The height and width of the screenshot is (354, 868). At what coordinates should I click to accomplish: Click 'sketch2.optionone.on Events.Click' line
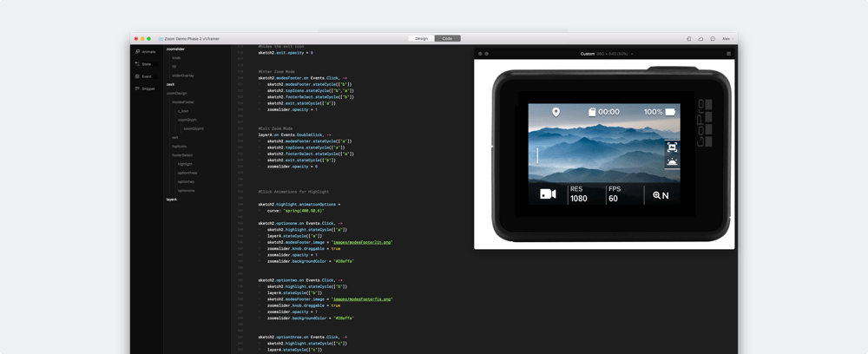[300, 223]
